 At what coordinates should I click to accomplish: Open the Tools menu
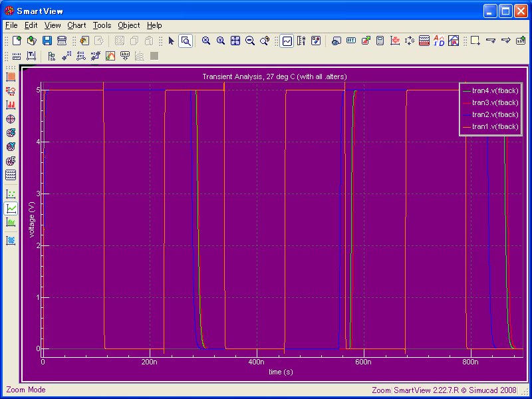(x=102, y=25)
